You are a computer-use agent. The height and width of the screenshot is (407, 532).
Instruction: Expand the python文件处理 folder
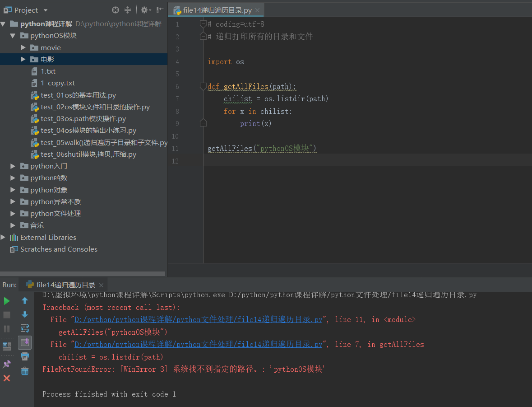pyautogui.click(x=13, y=214)
